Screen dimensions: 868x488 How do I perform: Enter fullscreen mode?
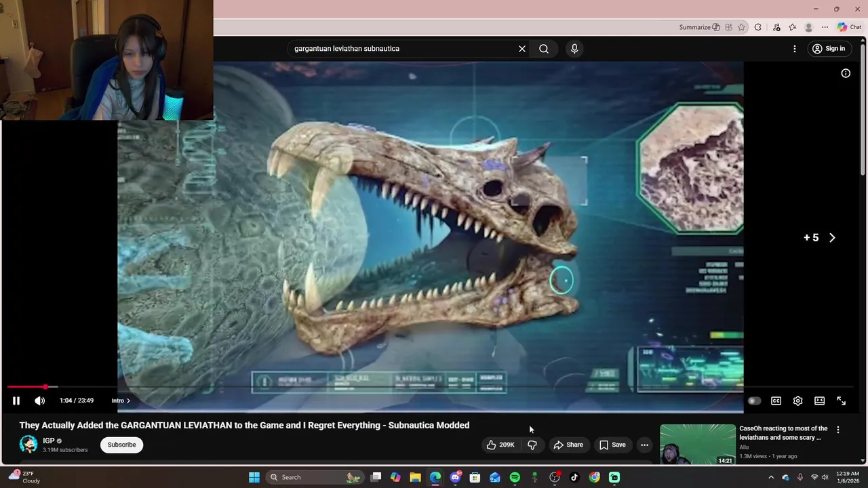[x=841, y=401]
